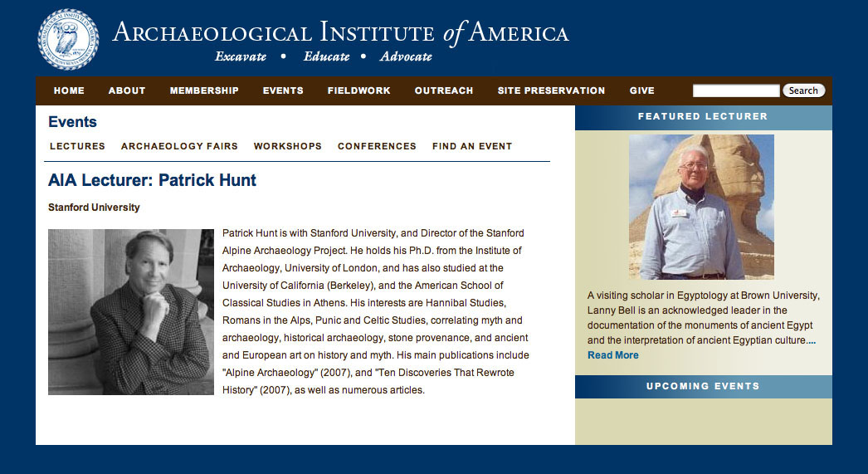View the Conferences tab

coord(377,146)
